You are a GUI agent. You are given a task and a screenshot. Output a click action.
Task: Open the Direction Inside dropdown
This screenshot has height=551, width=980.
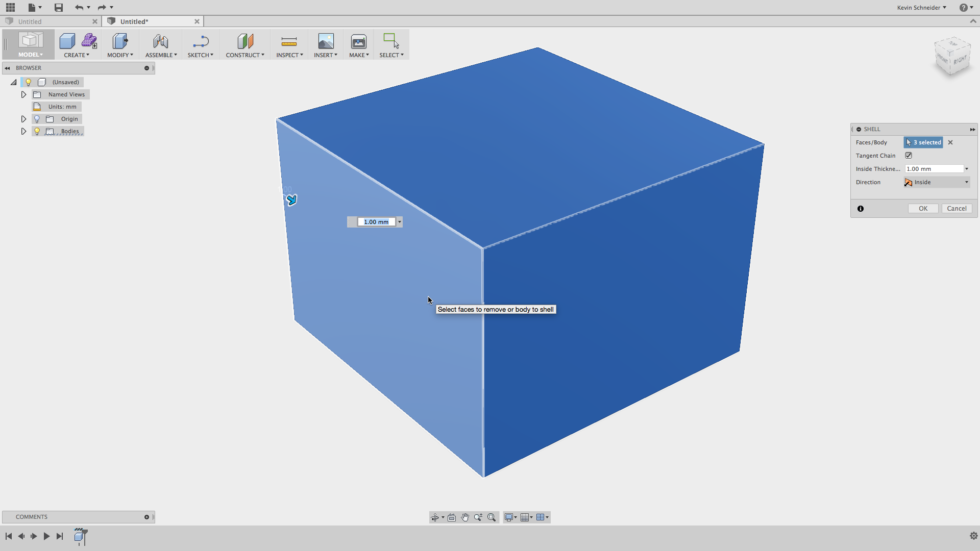tap(937, 182)
